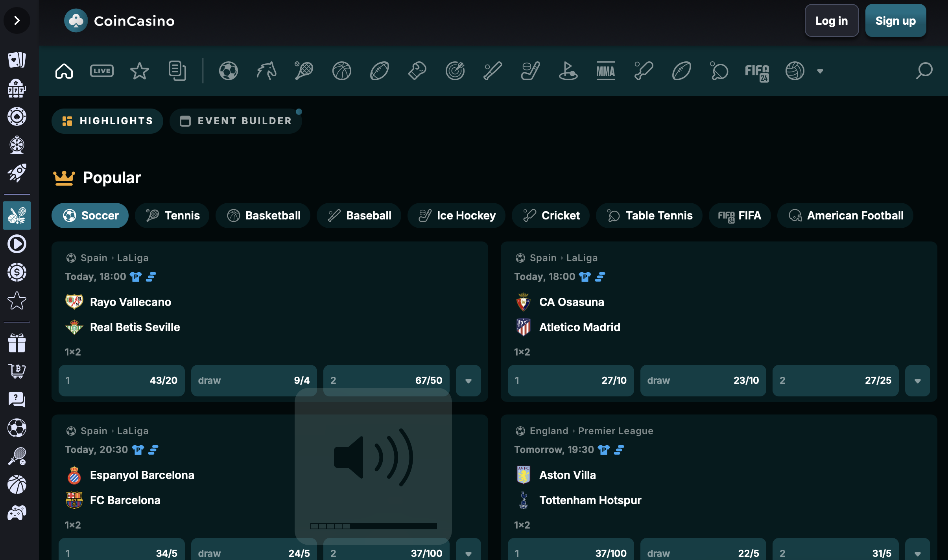Select the Cricket popular filter
The image size is (948, 560).
551,216
